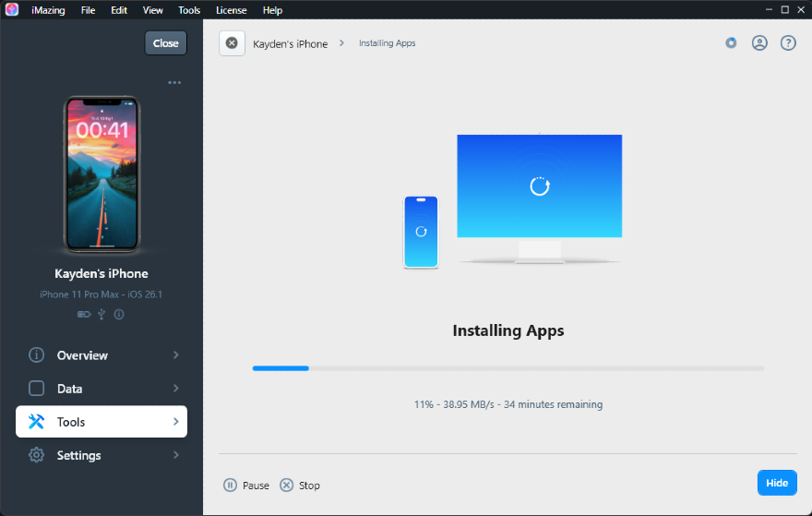Click the operations activity indicator icon

pos(731,43)
